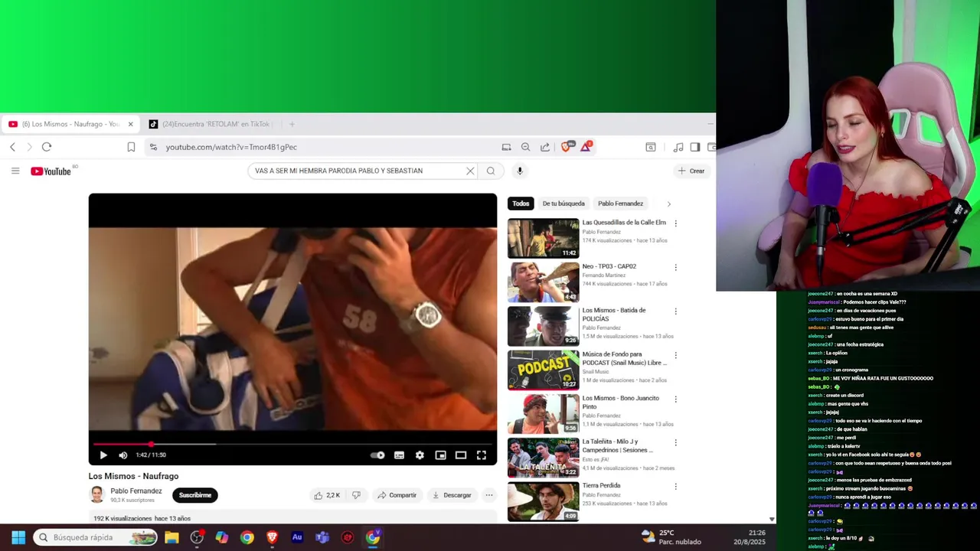This screenshot has height=551, width=980.
Task: Open more actions ellipsis below the video
Action: coord(489,495)
